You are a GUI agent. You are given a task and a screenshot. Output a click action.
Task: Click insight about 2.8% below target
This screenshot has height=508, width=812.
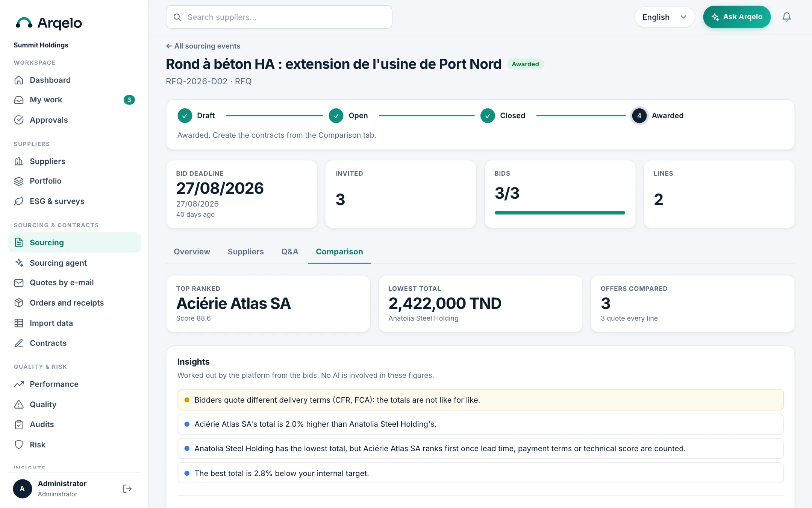pos(480,473)
